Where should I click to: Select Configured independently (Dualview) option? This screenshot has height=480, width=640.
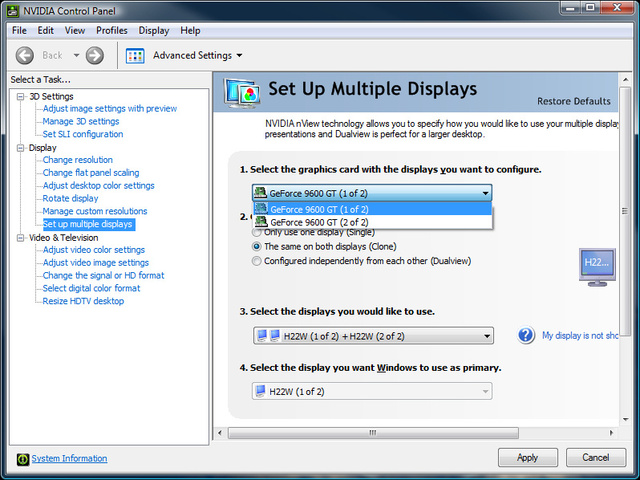pos(361,261)
